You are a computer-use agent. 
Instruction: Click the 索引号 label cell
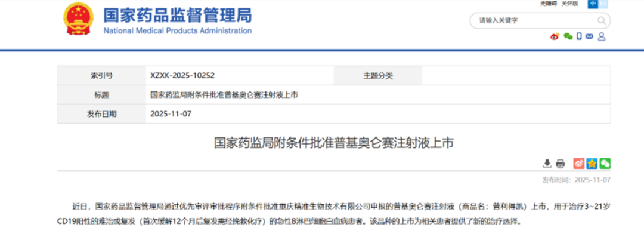pyautogui.click(x=101, y=76)
